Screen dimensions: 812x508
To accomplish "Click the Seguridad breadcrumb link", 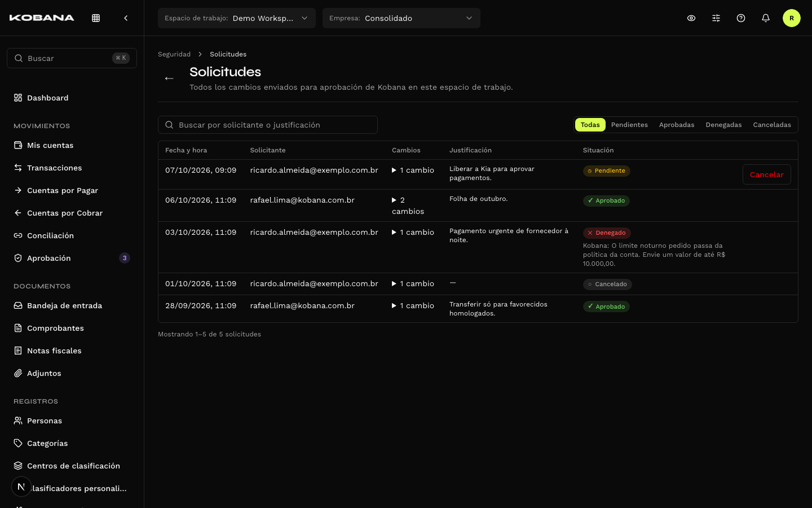I will point(174,54).
